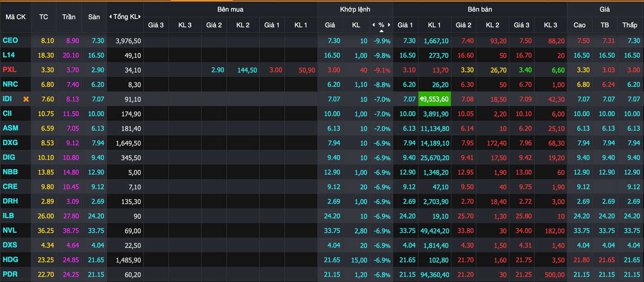The height and width of the screenshot is (282, 644).
Task: Click the TC column header
Action: coord(44,17)
